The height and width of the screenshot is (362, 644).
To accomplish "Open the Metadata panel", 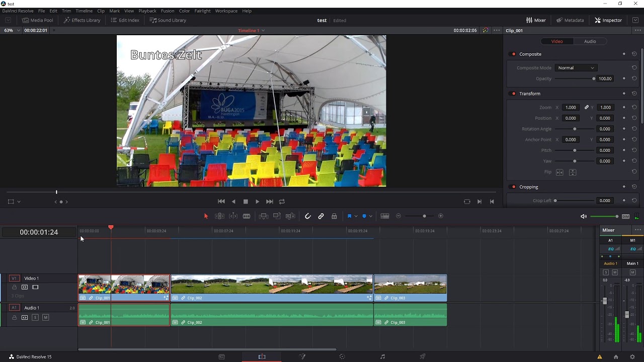I will pyautogui.click(x=570, y=20).
